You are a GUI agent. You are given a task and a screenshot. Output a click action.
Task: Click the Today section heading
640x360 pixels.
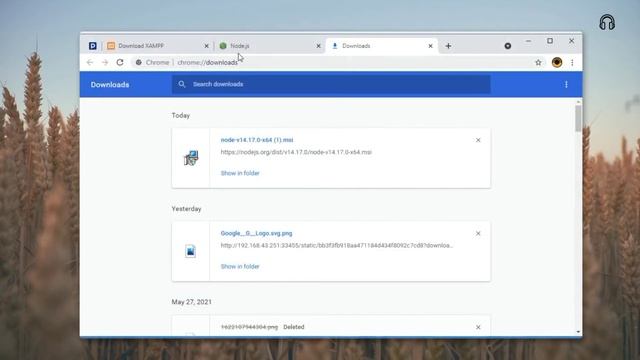[x=181, y=116]
